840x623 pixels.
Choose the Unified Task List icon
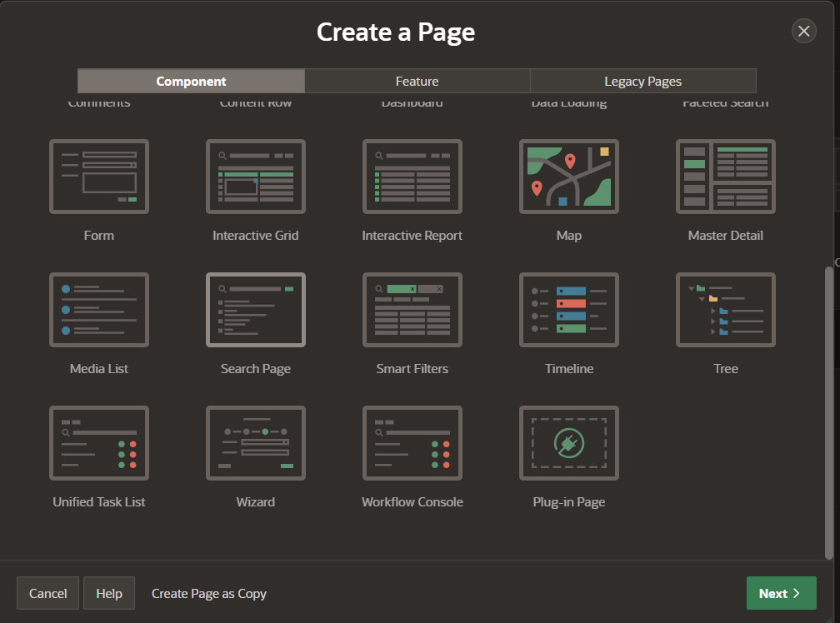(98, 443)
